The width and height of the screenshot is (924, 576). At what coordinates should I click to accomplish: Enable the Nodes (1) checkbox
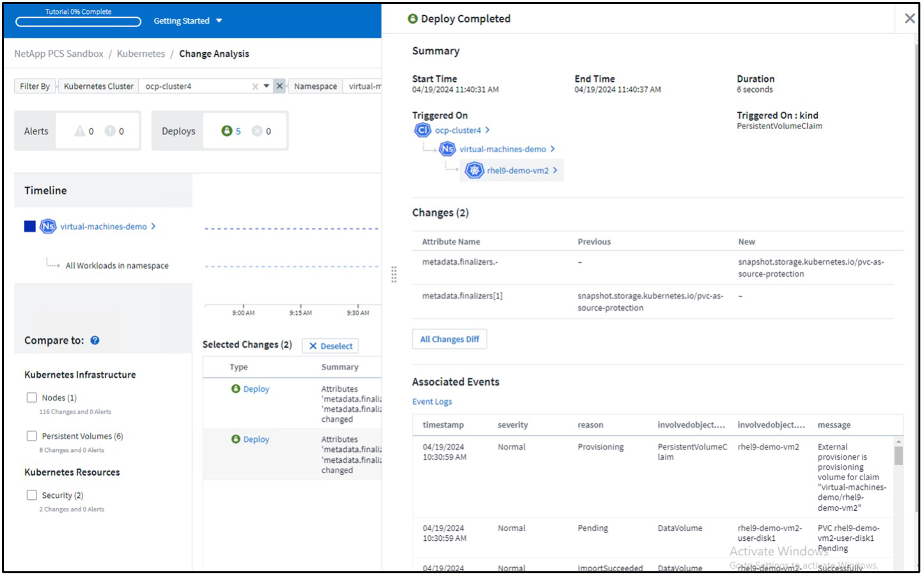tap(32, 398)
